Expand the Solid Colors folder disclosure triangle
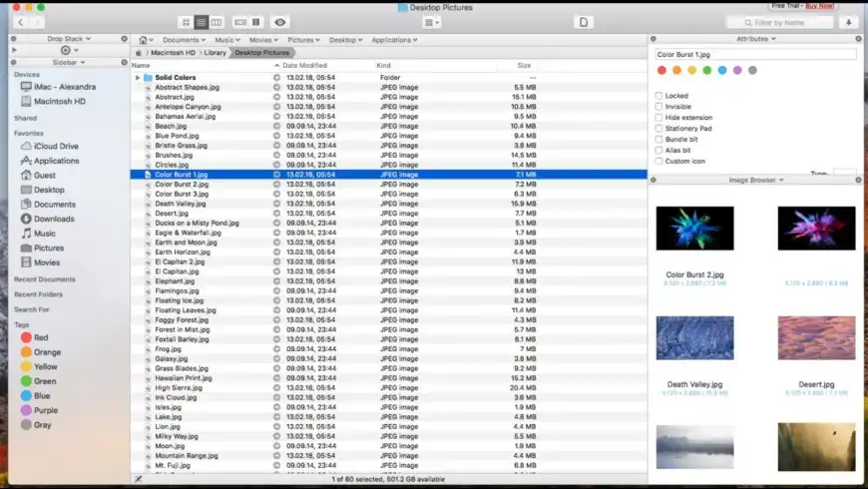Screen dimensions: 868x489 coord(138,78)
